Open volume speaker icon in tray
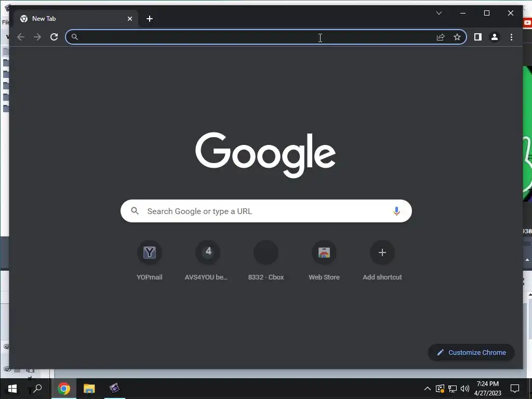This screenshot has width=532, height=399. [465, 389]
